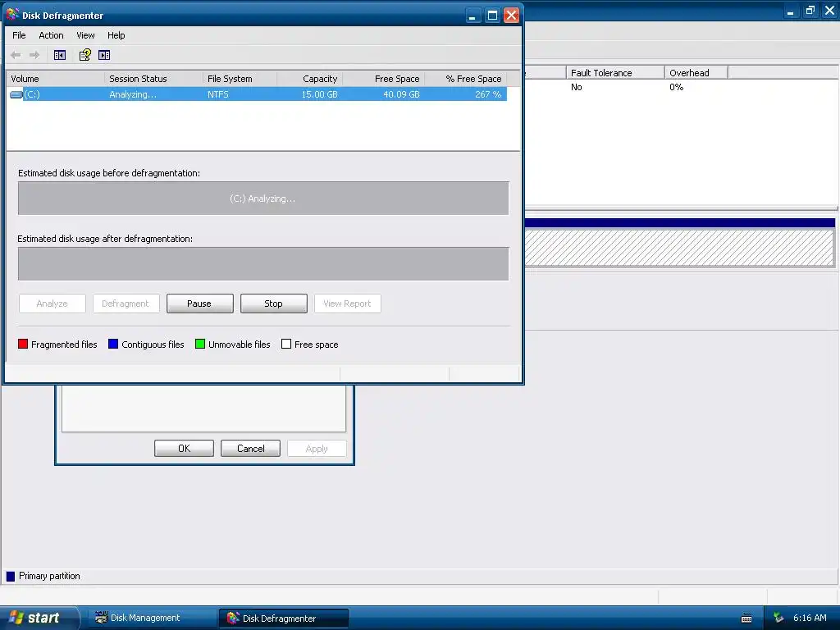
Task: Close the Disk Defragmenter window
Action: 512,16
